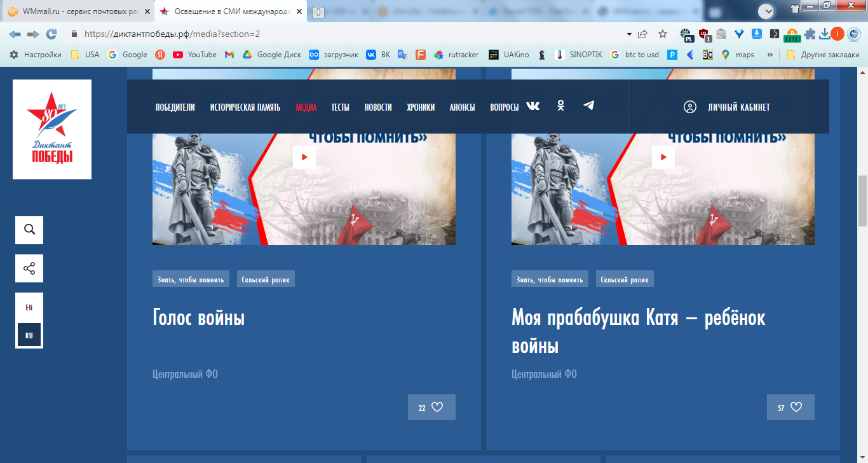The image size is (868, 463).
Task: Like the Голос войны video (22 hearts)
Action: click(x=431, y=407)
